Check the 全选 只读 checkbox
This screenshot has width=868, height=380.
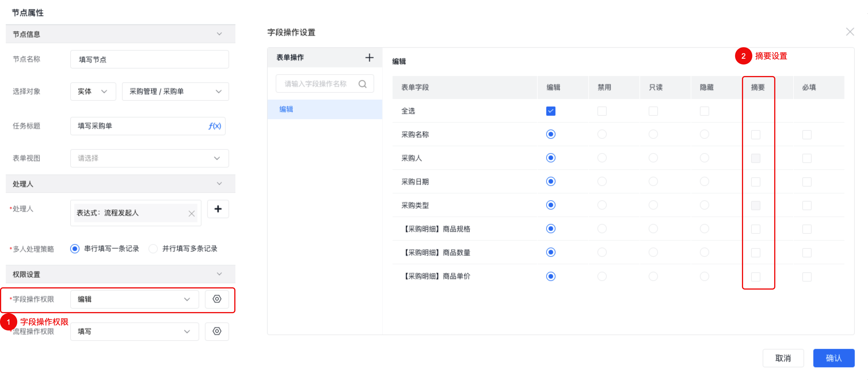[653, 111]
